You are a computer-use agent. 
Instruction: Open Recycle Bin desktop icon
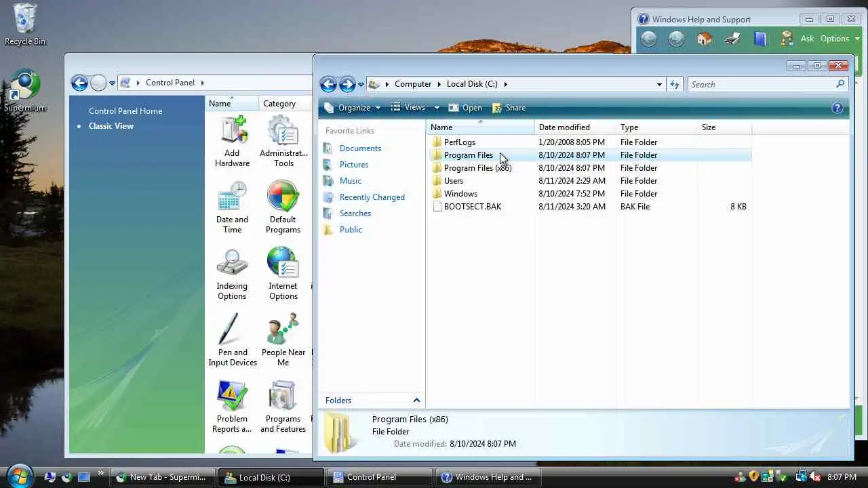pyautogui.click(x=24, y=25)
